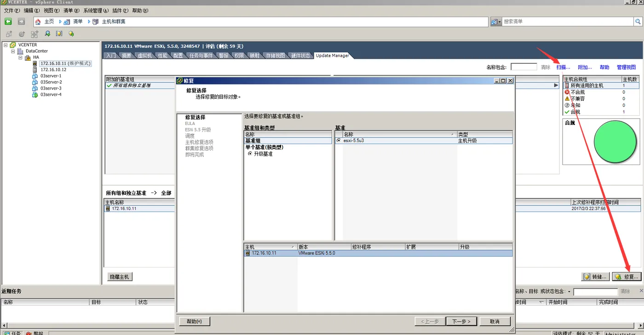Switch to the 硬件状态 tab
This screenshot has height=335, width=644.
tap(300, 56)
